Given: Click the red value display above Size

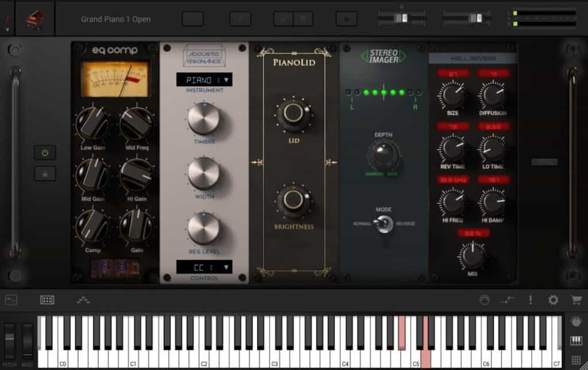Looking at the screenshot, I should 453,73.
